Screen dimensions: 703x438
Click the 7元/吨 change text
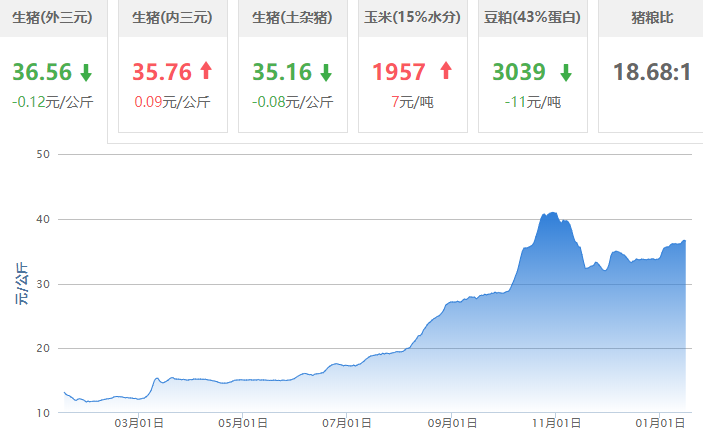(412, 102)
